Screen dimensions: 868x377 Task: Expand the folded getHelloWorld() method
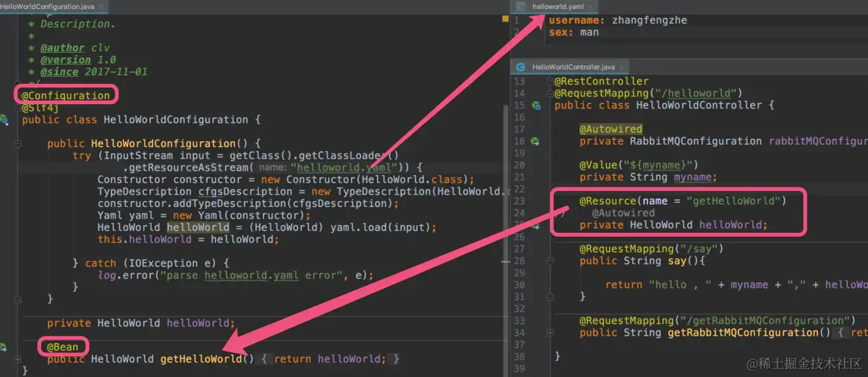click(x=19, y=359)
